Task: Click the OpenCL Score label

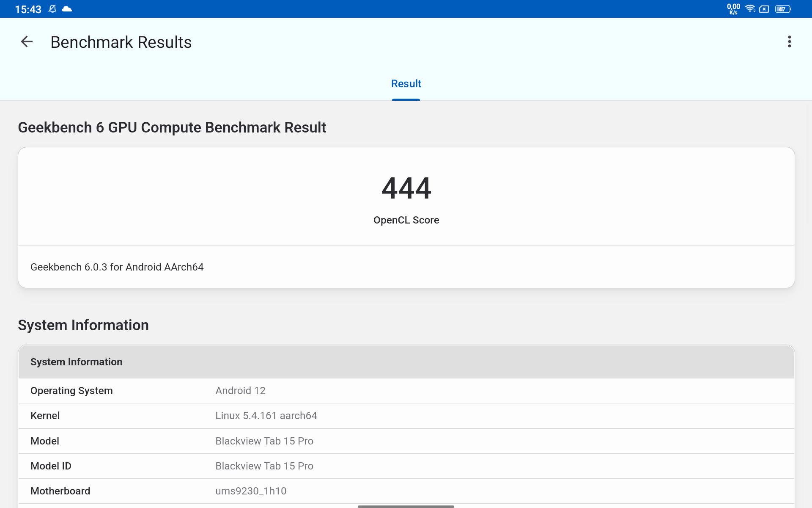Action: click(x=406, y=220)
